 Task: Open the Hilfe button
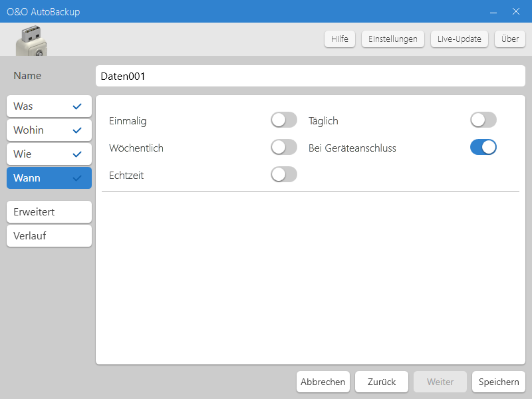pos(340,39)
